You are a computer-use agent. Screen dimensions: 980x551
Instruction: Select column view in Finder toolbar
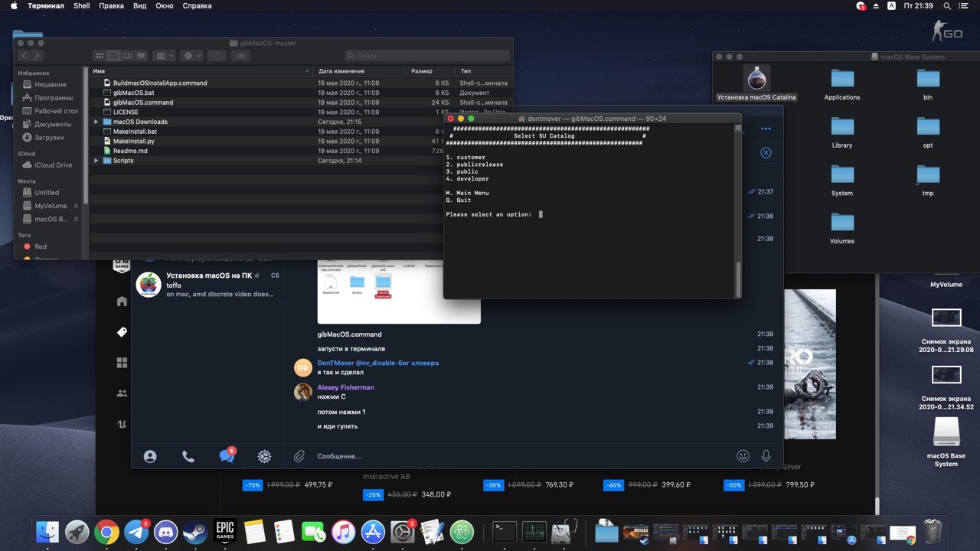click(x=127, y=56)
